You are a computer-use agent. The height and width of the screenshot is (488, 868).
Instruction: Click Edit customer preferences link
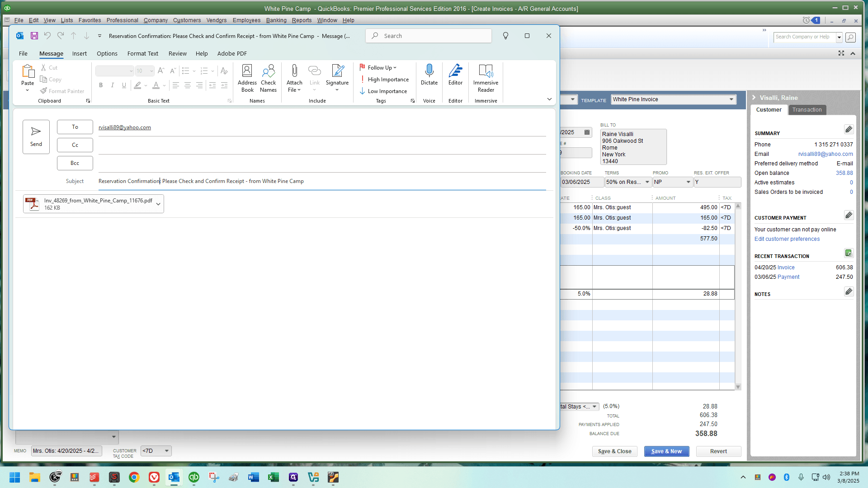(787, 239)
